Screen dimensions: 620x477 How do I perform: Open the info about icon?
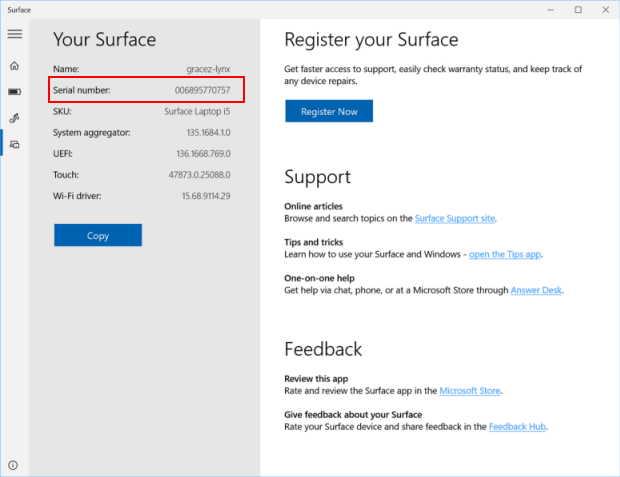pos(13,465)
